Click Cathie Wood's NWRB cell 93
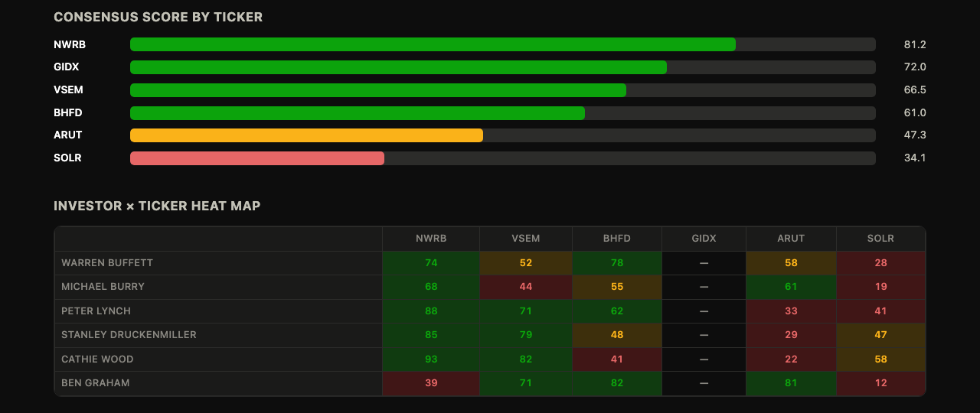This screenshot has height=413, width=980. 431,359
